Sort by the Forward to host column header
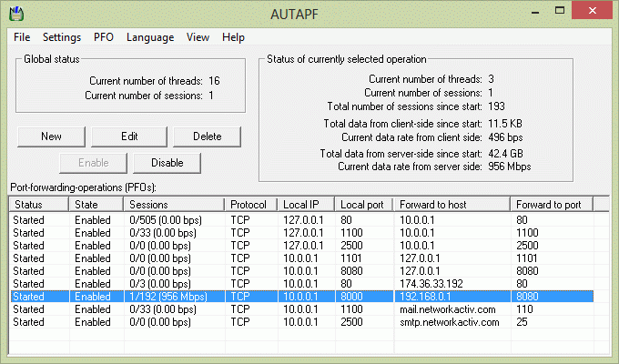 pyautogui.click(x=452, y=205)
